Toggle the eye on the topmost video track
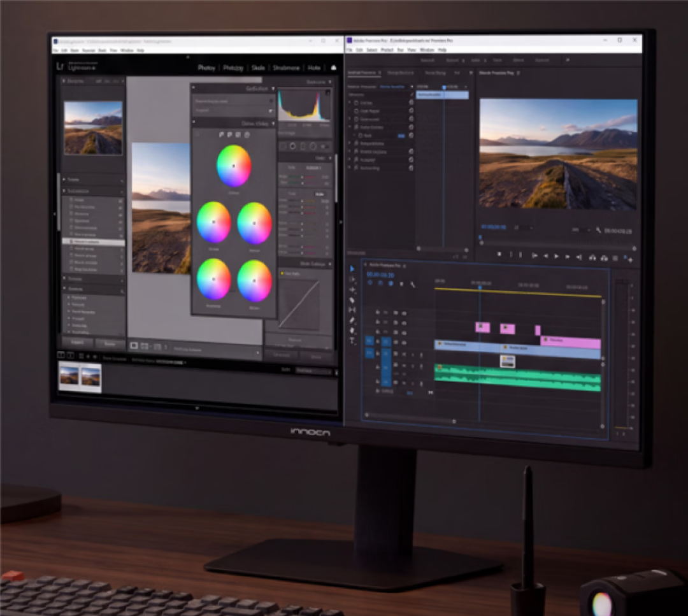The height and width of the screenshot is (616, 688). tap(404, 313)
